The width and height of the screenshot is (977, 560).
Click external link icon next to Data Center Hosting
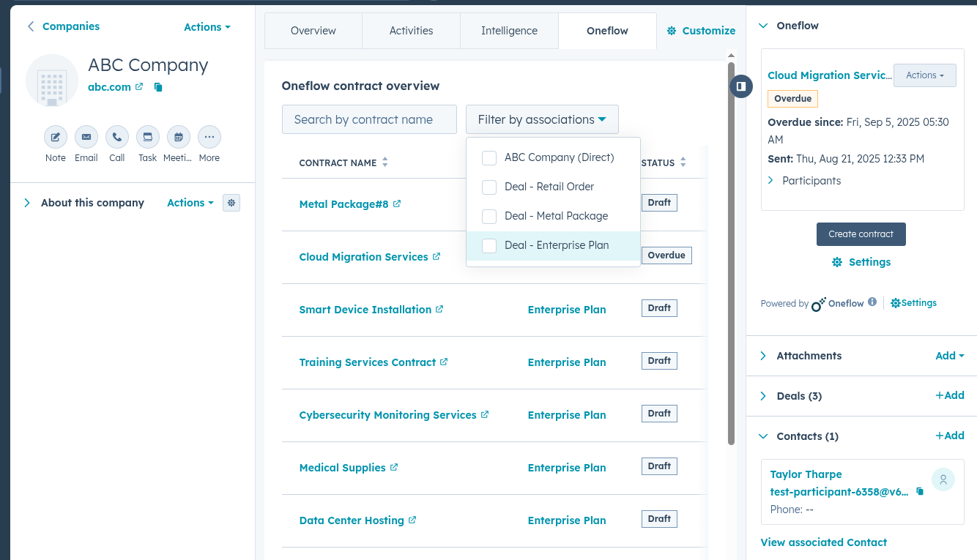[x=412, y=520]
